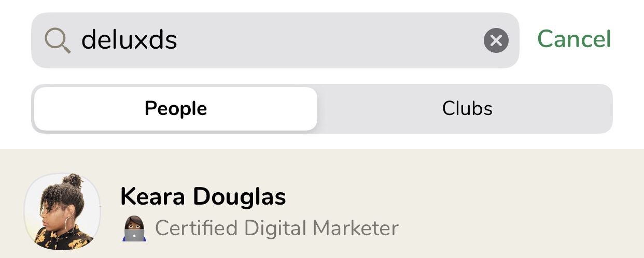
Task: Switch to the Clubs tab
Action: [467, 108]
